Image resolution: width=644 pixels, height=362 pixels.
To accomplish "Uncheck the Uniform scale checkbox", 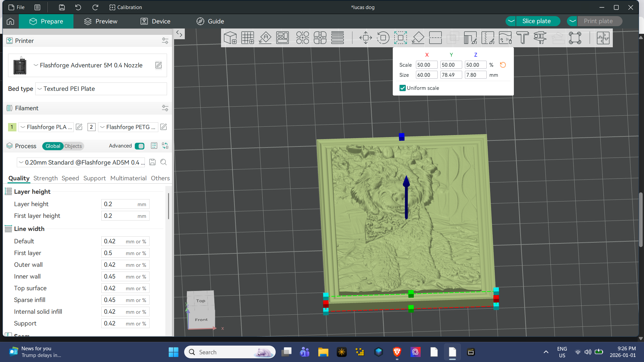I will (402, 88).
